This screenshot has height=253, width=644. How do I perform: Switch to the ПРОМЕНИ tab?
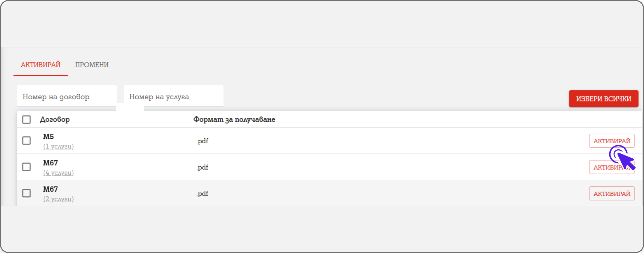[92, 65]
